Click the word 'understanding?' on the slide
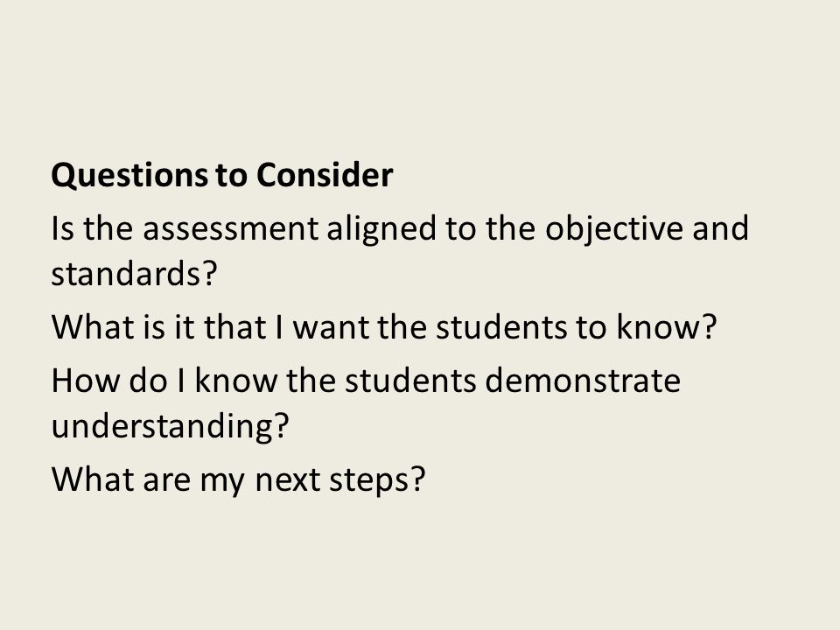The width and height of the screenshot is (840, 630). point(171,428)
